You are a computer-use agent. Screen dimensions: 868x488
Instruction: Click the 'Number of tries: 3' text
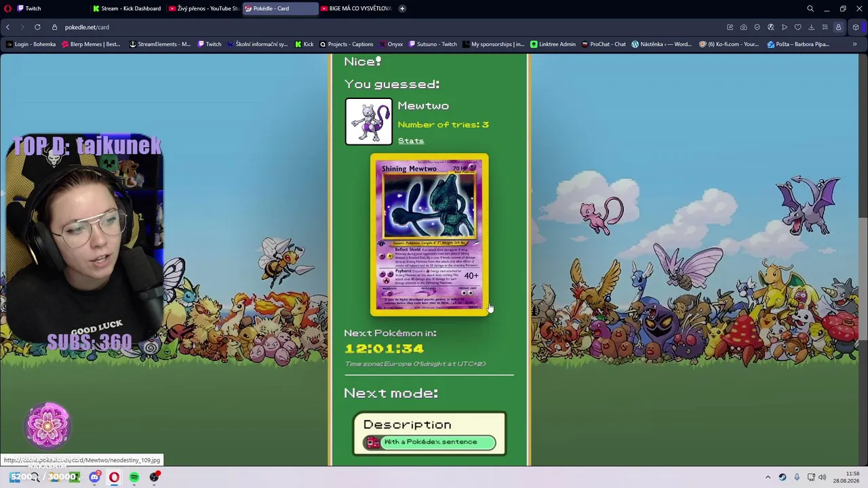443,125
